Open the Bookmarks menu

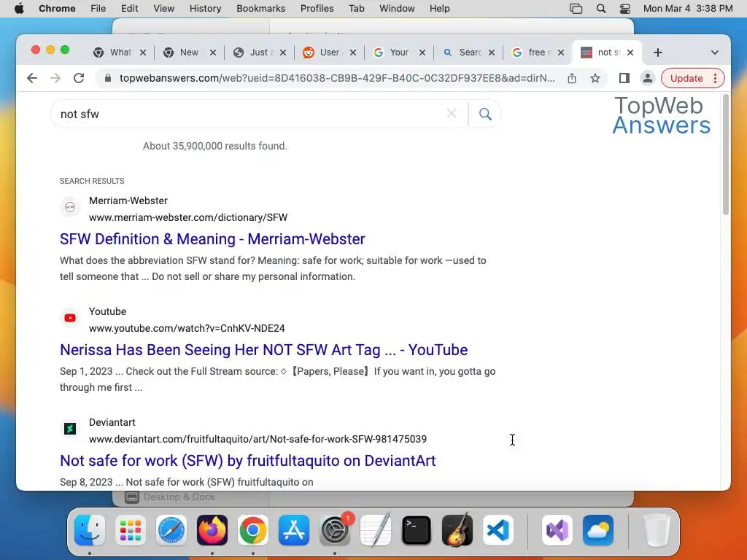tap(260, 9)
